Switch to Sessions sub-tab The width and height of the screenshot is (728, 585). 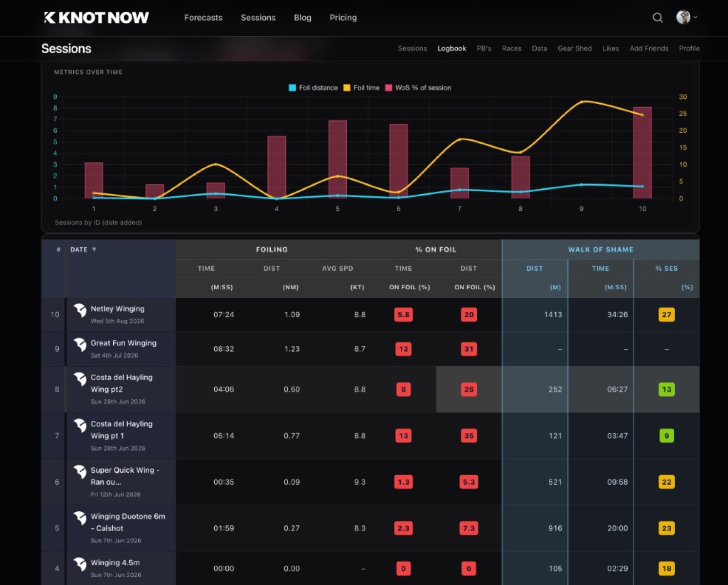[x=412, y=48]
